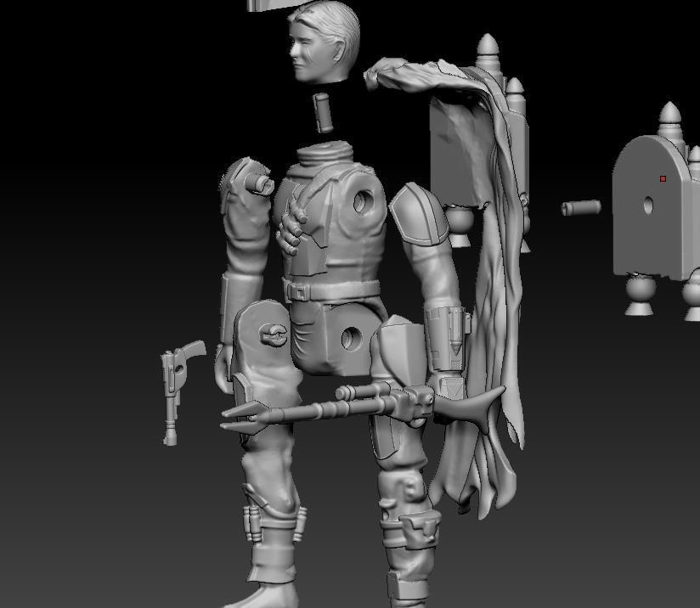Click the red marker on the jetpack
This screenshot has height=608, width=700.
[x=663, y=179]
